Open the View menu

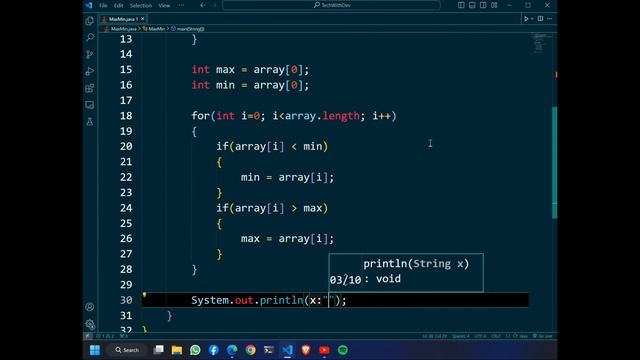pyautogui.click(x=164, y=5)
